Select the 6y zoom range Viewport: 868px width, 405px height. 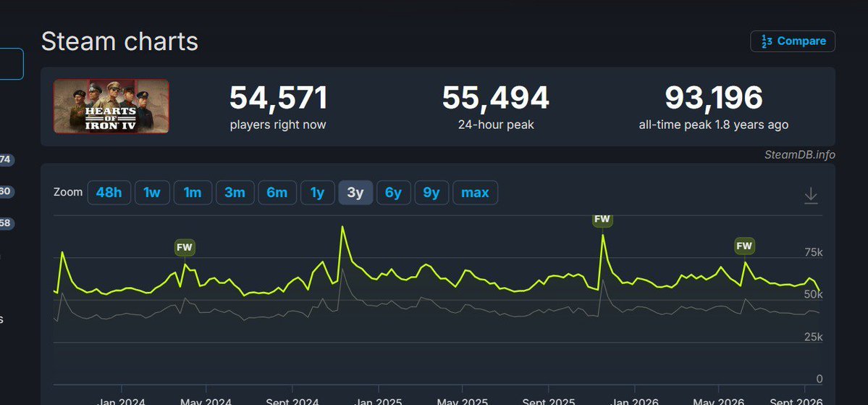(394, 193)
